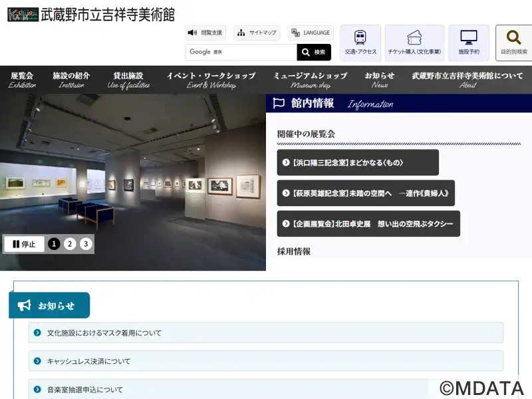This screenshot has width=532, height=399.
Task: Open the 貸出施設 Use of facilities menu
Action: pos(128,80)
